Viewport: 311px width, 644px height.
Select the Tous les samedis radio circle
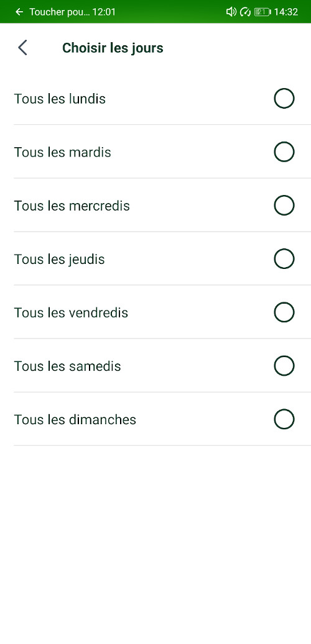pyautogui.click(x=284, y=366)
